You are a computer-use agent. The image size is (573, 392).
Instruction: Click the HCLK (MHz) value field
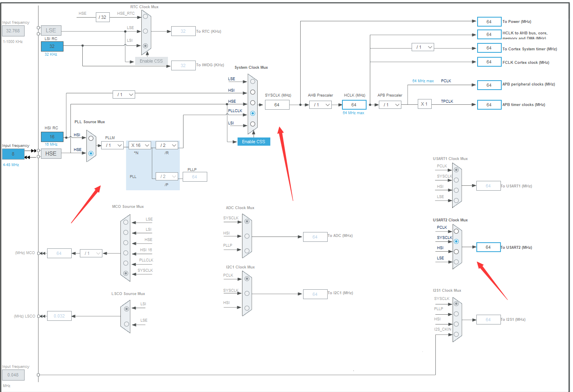354,105
